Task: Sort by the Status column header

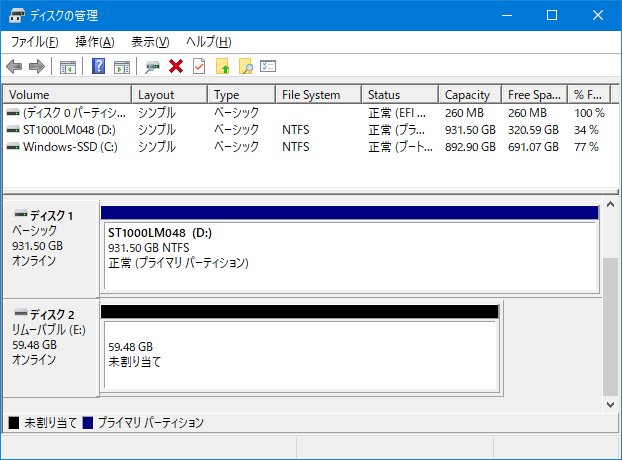Action: 400,95
